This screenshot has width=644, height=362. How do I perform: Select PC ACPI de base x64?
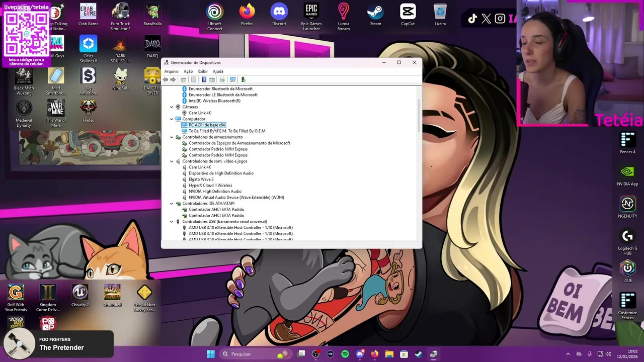(207, 125)
